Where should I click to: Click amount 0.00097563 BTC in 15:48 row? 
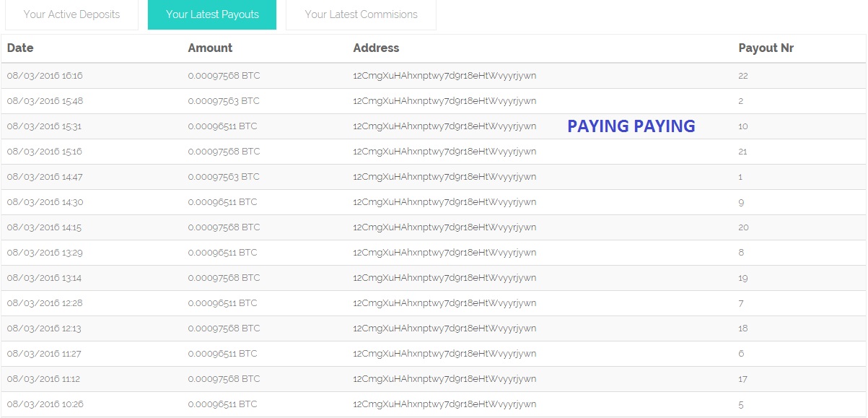(x=224, y=101)
